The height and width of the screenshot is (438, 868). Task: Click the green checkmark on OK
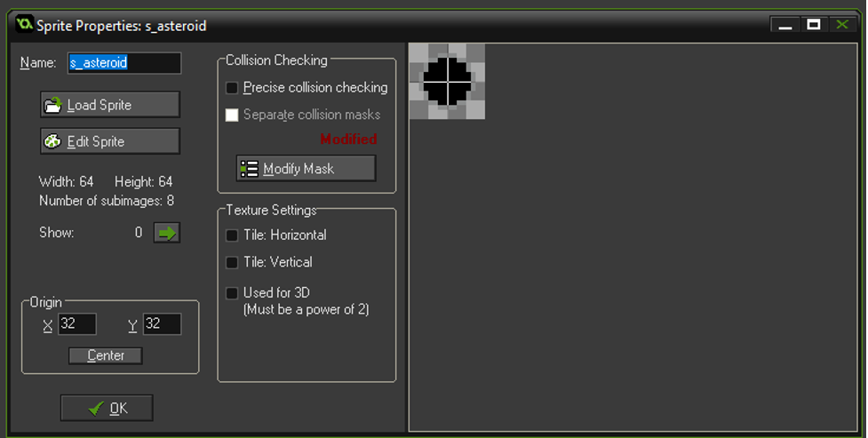click(x=96, y=409)
